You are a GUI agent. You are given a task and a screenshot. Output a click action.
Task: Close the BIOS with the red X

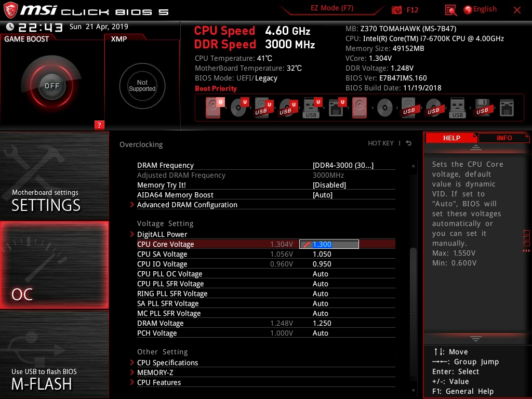[517, 10]
